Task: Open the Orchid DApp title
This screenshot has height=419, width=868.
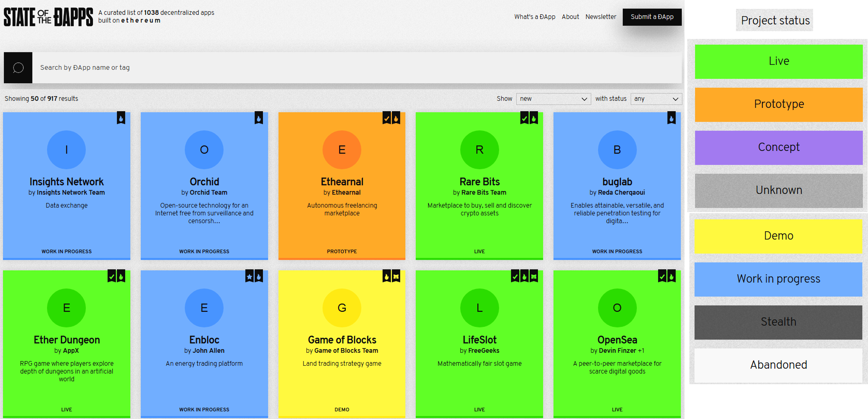Action: [204, 181]
